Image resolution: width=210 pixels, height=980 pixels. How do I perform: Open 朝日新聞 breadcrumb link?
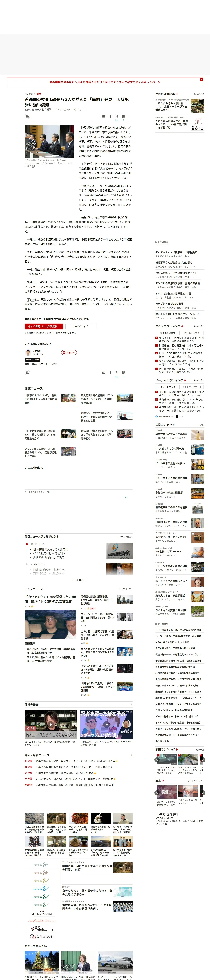pyautogui.click(x=29, y=94)
